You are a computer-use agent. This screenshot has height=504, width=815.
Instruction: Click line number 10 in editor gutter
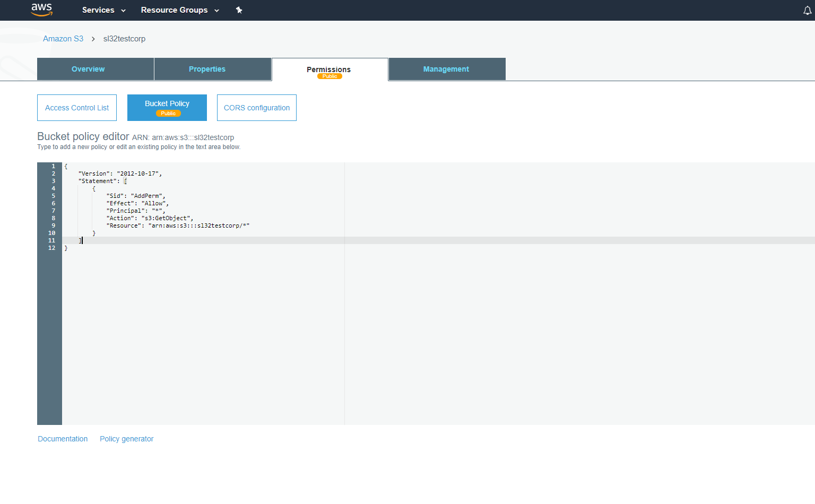51,233
